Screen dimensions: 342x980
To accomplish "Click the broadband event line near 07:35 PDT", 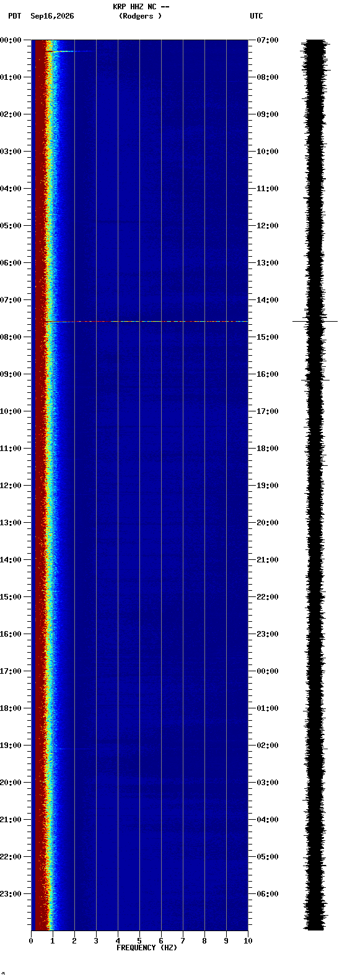I will pyautogui.click(x=147, y=322).
